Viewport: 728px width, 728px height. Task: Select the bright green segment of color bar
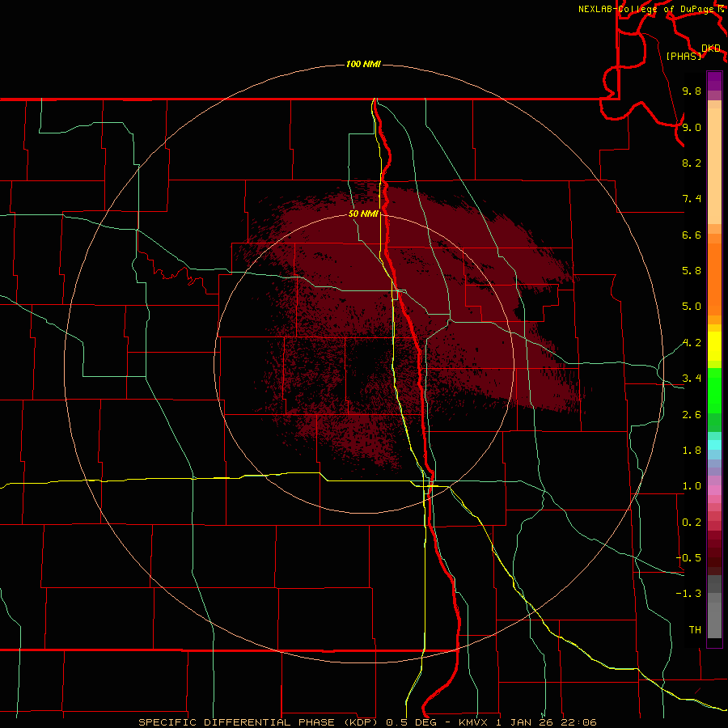tap(714, 390)
